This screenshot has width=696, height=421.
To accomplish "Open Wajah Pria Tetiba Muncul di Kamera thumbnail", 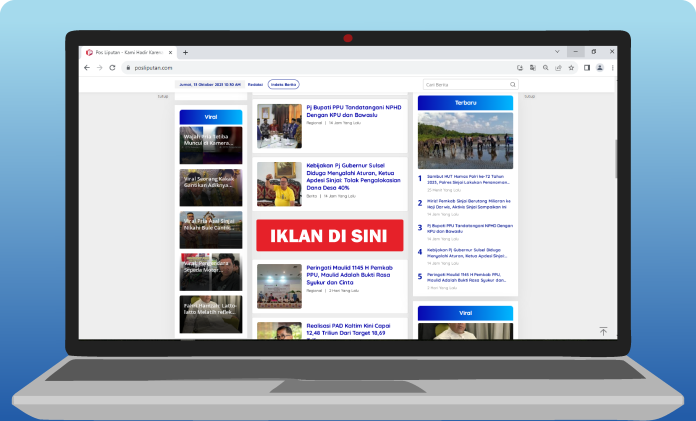I will (211, 145).
